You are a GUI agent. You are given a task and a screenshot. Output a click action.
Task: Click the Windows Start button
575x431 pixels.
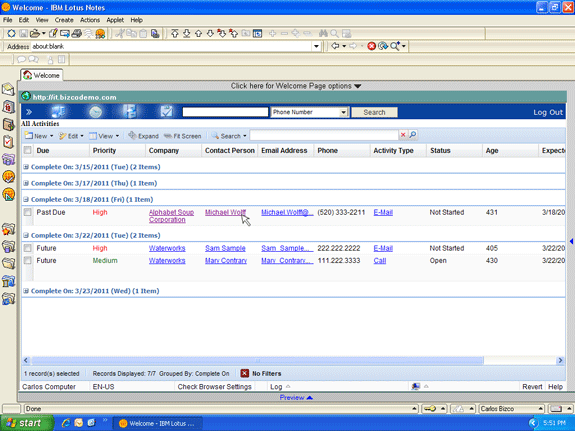[x=26, y=423]
